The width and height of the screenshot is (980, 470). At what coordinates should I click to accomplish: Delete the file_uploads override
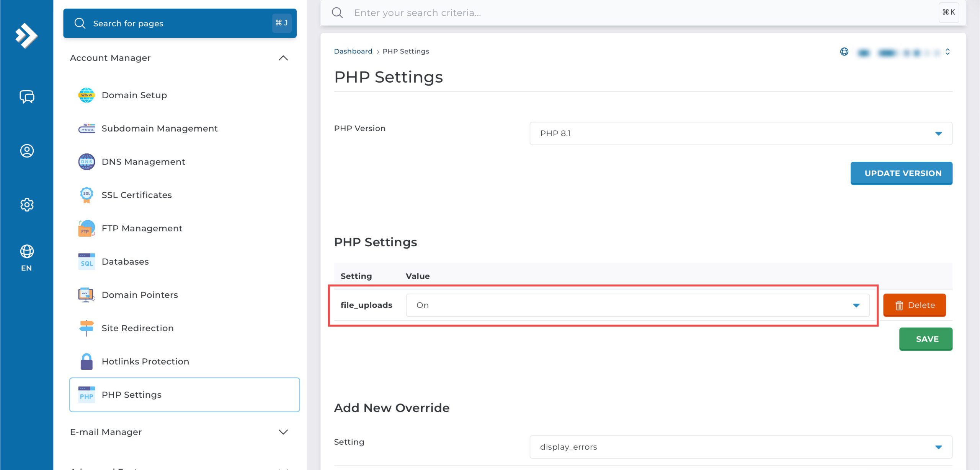(914, 305)
